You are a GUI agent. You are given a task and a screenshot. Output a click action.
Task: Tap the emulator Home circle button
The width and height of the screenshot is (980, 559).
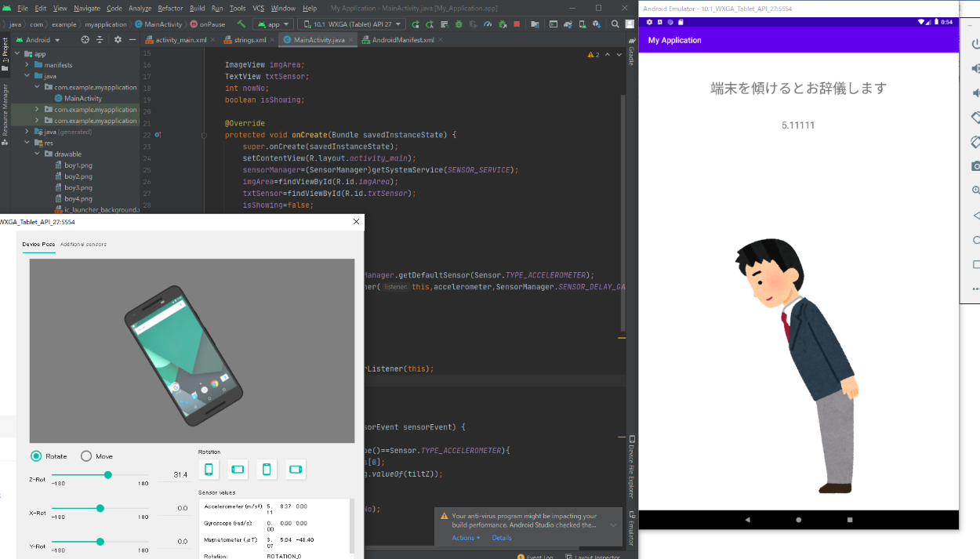tap(798, 520)
